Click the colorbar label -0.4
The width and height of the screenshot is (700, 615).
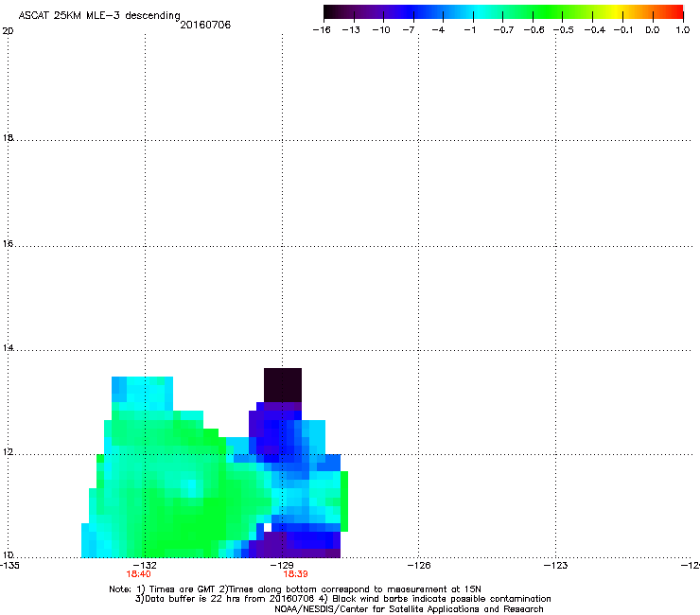pos(595,30)
